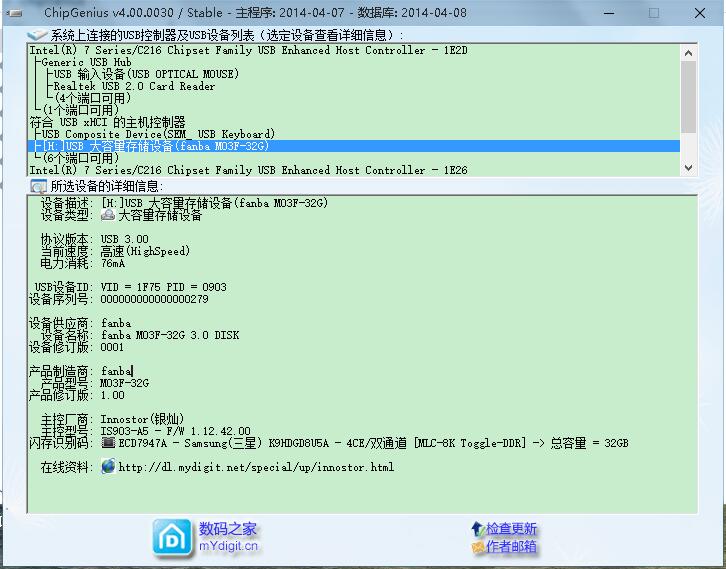Click the 设备描述 value text in the details
Viewport: 726px width, 569px height.
(x=214, y=203)
